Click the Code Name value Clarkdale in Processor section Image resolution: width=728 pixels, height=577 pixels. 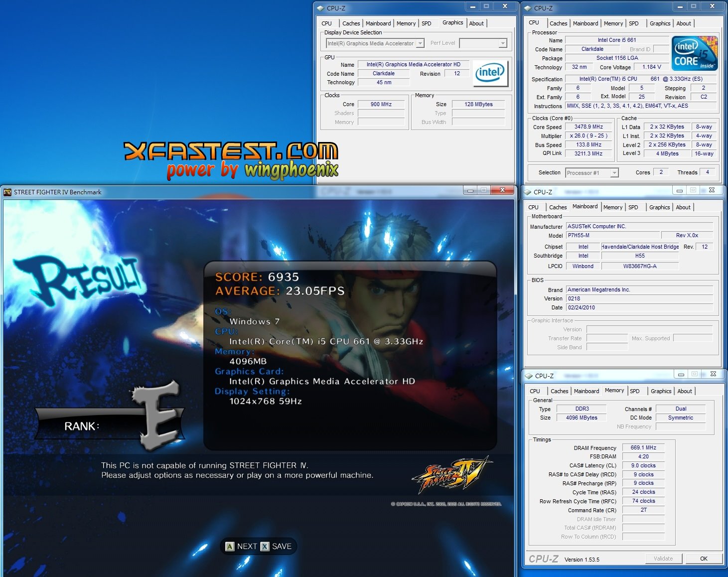click(x=592, y=49)
